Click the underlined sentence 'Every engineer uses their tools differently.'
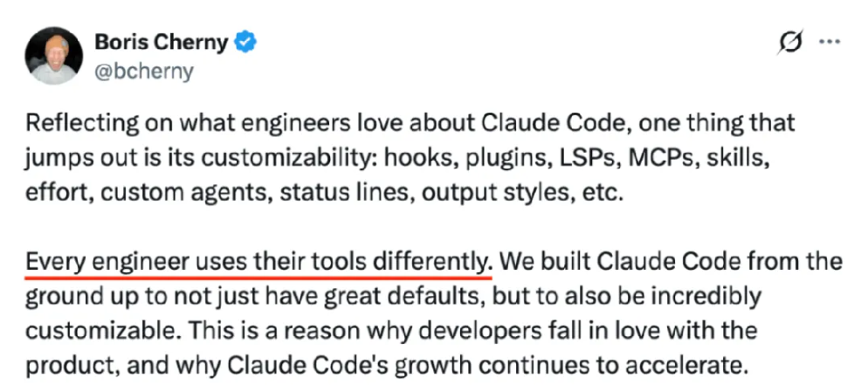 [x=258, y=261]
